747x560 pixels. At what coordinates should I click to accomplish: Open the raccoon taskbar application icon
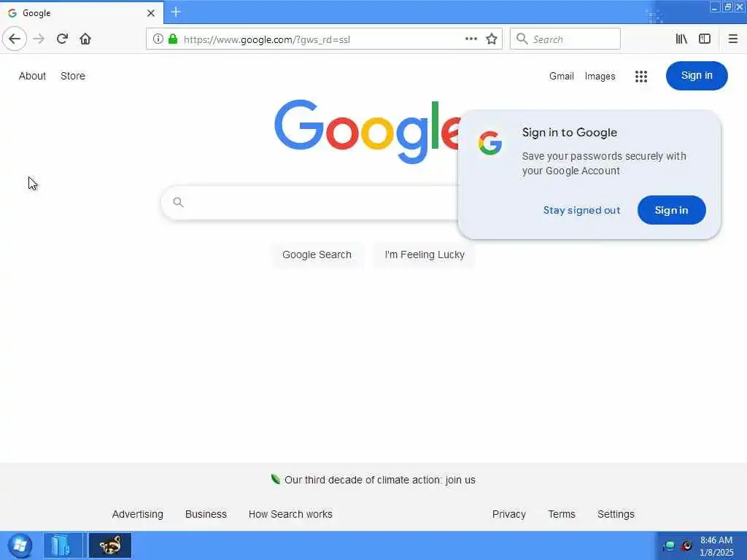(x=110, y=545)
